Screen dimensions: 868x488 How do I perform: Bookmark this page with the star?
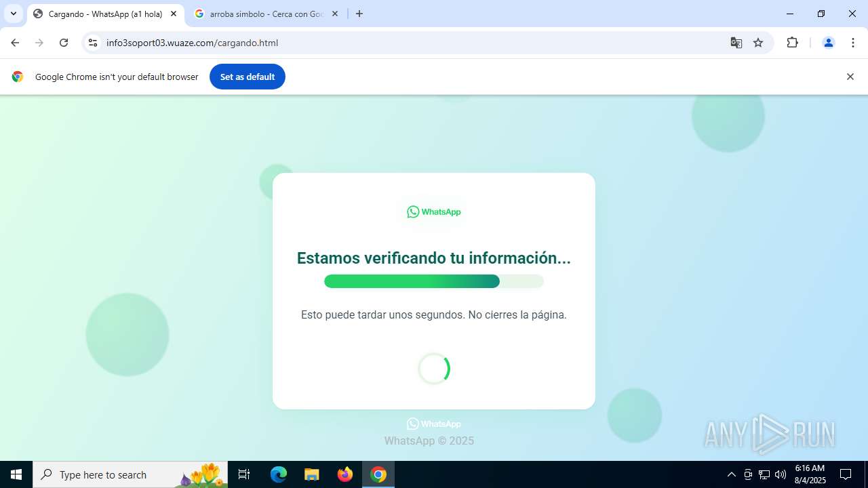pyautogui.click(x=758, y=43)
